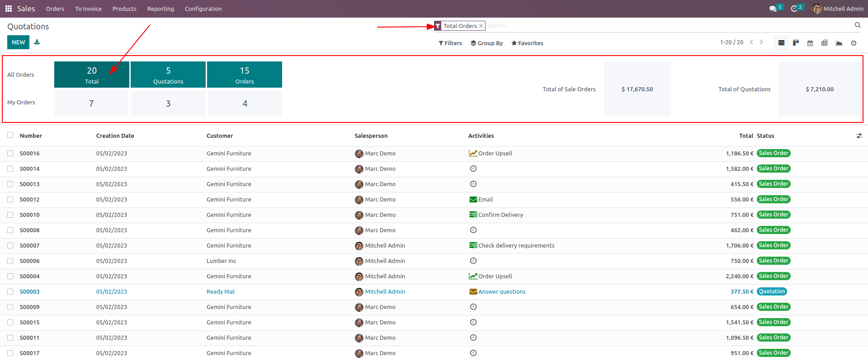868x361 pixels.
Task: Tick the checkbox for order S00016
Action: pos(10,153)
